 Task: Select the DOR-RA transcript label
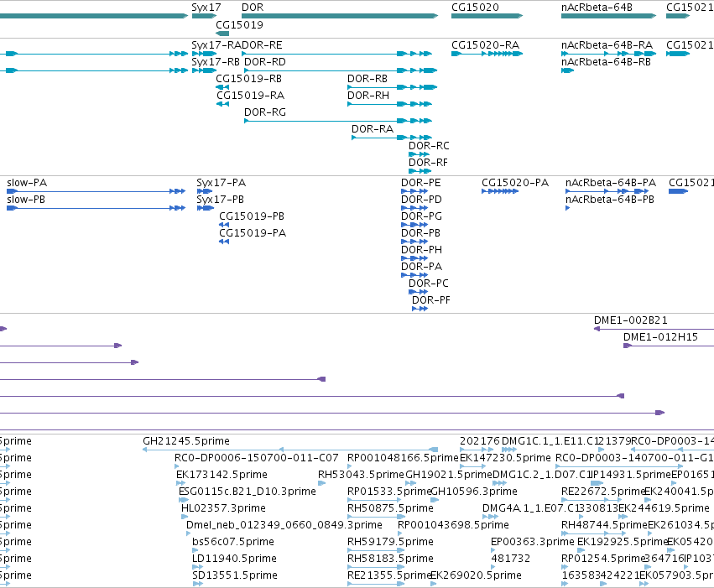[372, 129]
